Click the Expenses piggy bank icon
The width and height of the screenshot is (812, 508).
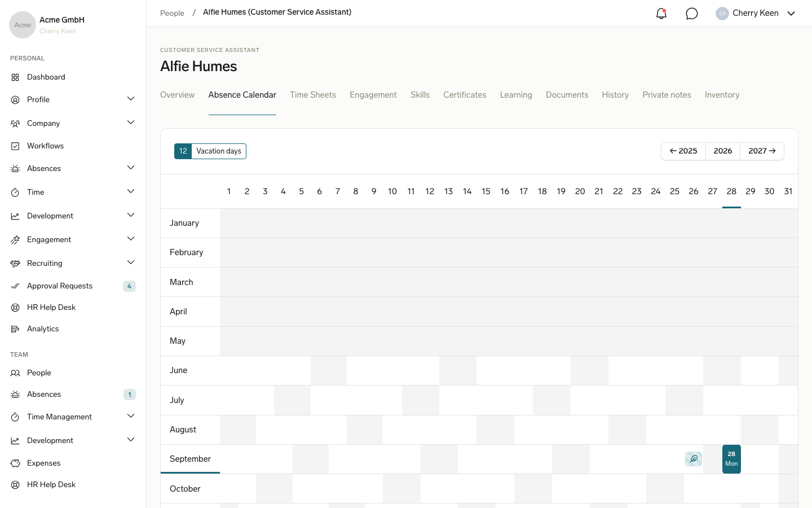pyautogui.click(x=15, y=463)
